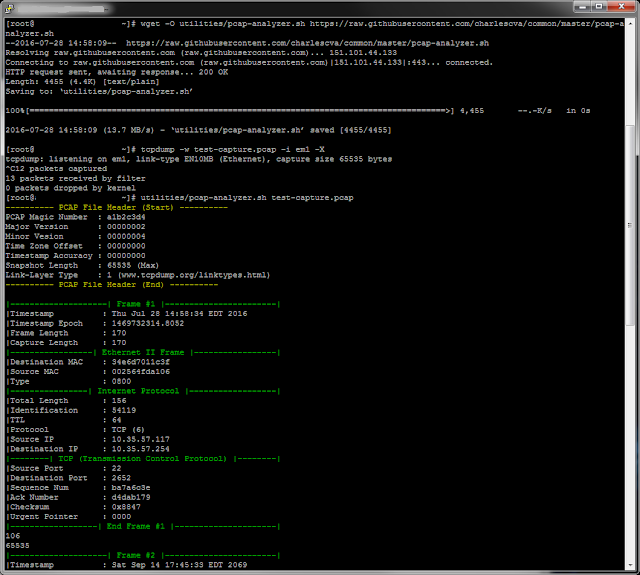Click the 'Capture Length' row
The height and width of the screenshot is (575, 640).
tap(66, 343)
